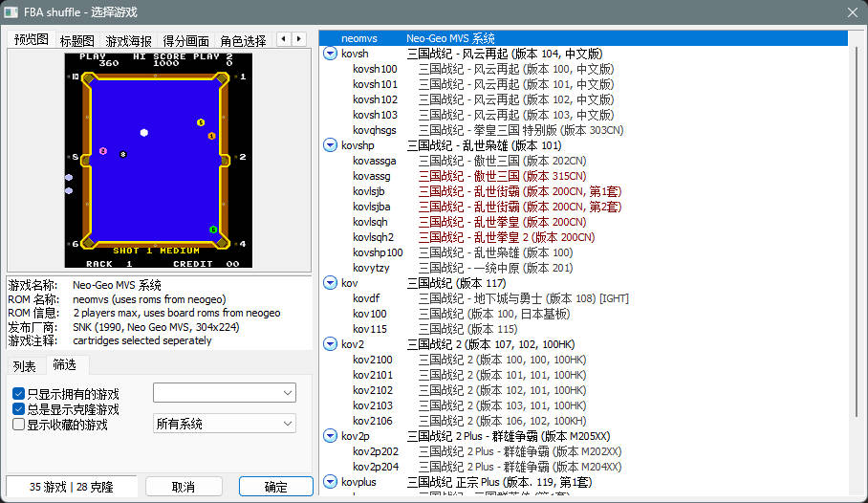The image size is (868, 503).
Task: Select the 筛选 tab
Action: (64, 364)
